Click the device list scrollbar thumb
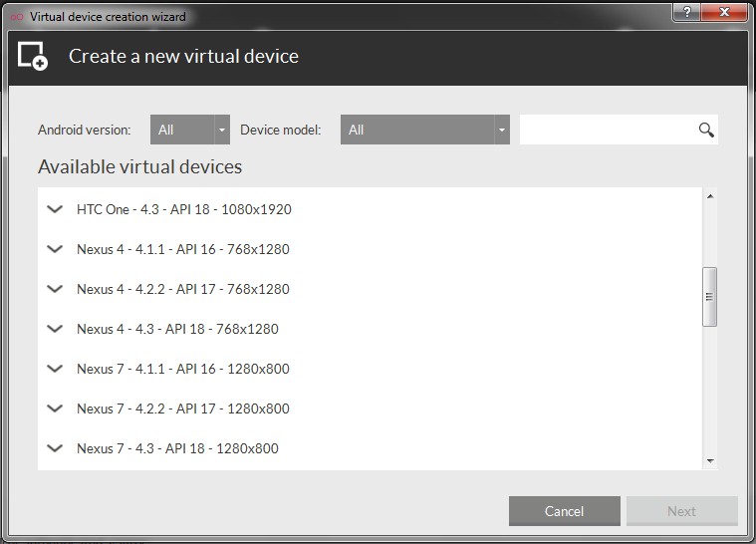Viewport: 756px width, 544px height. coord(709,297)
